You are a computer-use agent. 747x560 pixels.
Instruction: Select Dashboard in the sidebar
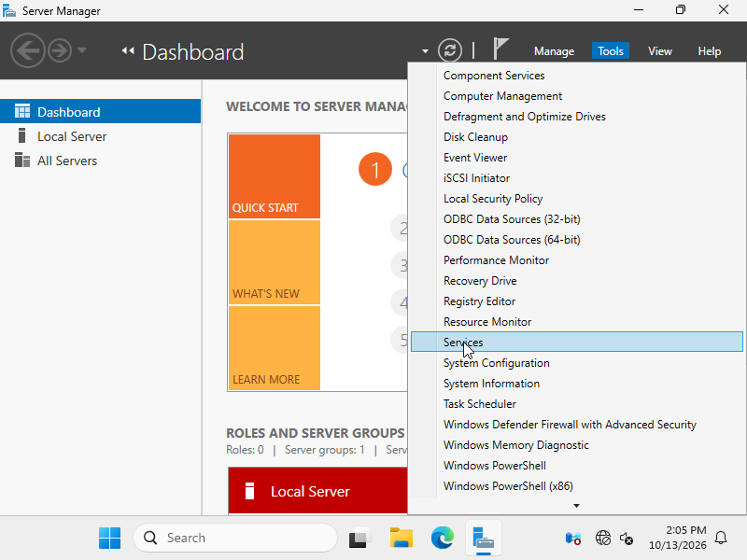pyautogui.click(x=100, y=111)
